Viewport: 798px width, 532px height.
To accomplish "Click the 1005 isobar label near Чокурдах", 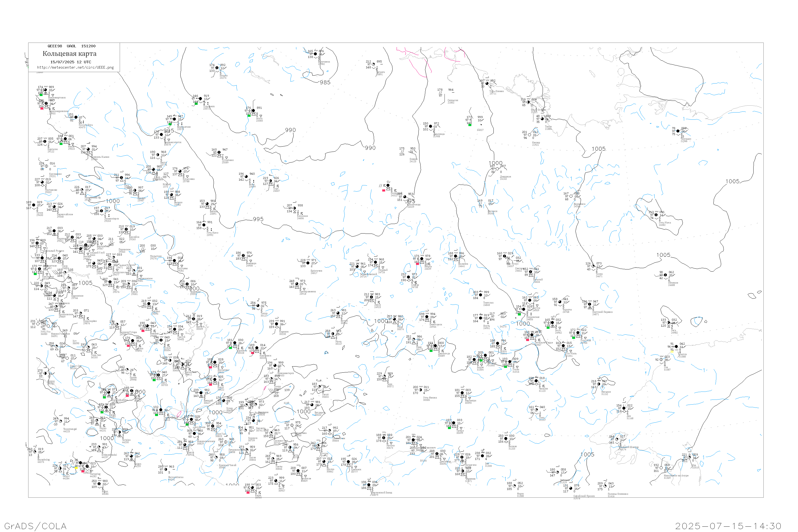I will (x=598, y=149).
